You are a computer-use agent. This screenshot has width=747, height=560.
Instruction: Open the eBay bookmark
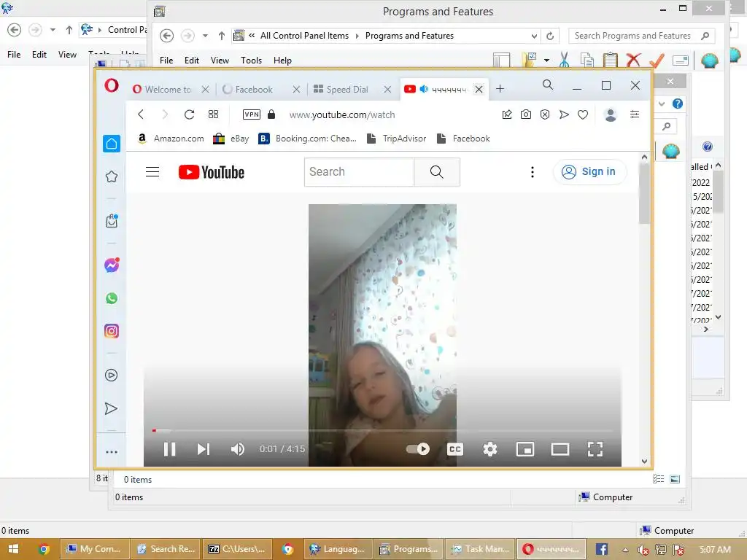tap(231, 139)
